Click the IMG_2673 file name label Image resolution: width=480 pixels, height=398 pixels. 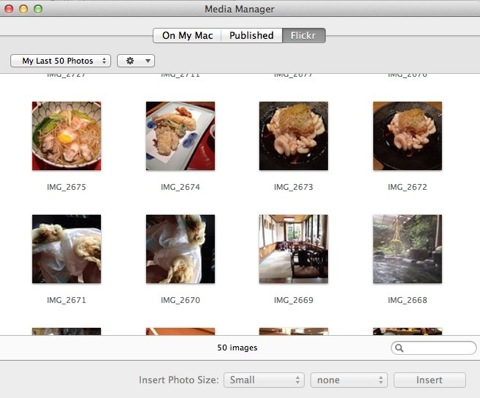(x=293, y=187)
